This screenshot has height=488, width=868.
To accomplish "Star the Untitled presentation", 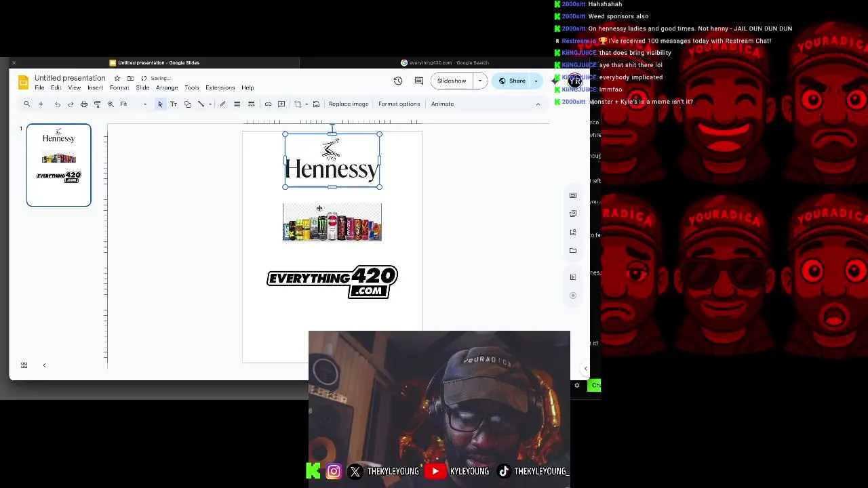I will pos(117,79).
